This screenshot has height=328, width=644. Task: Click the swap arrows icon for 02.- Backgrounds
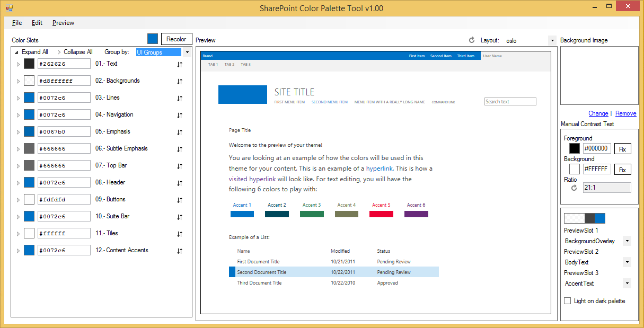coord(180,82)
